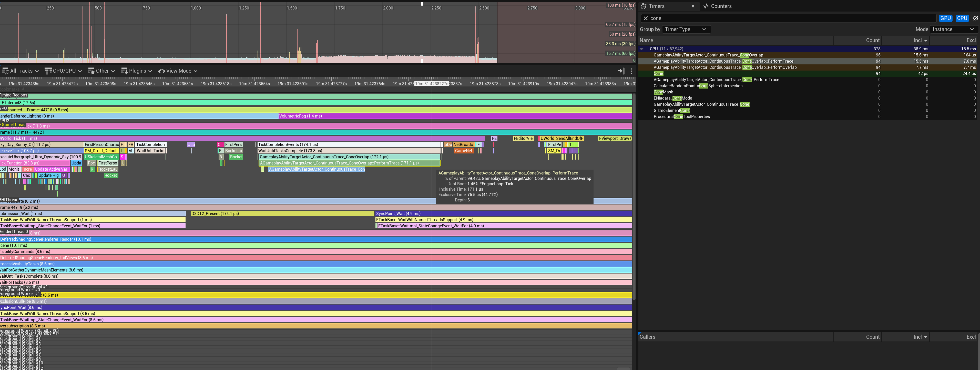Viewport: 980px width, 370px height.
Task: Clear the 'cone' search text
Action: tap(646, 18)
